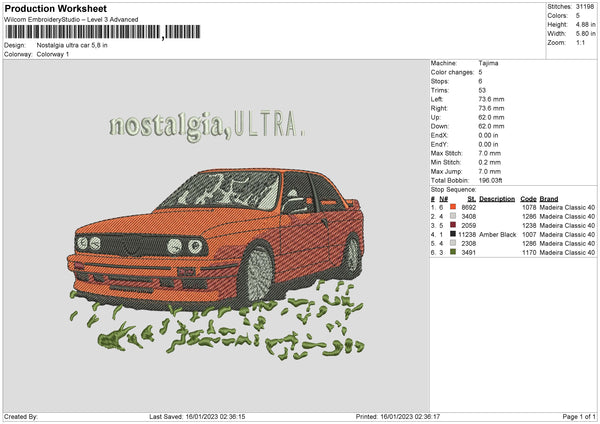This screenshot has height=424, width=600.
Task: Select the 'EndY:' label
Action: coord(439,144)
